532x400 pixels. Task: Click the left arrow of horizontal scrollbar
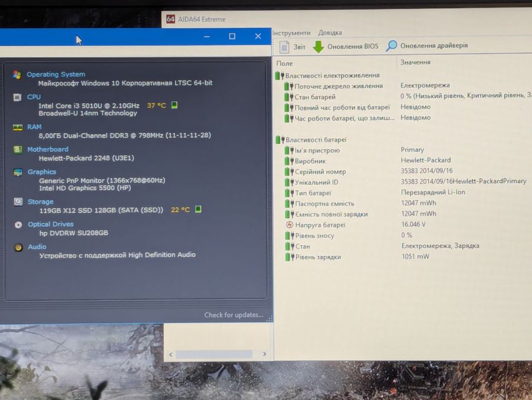171,355
